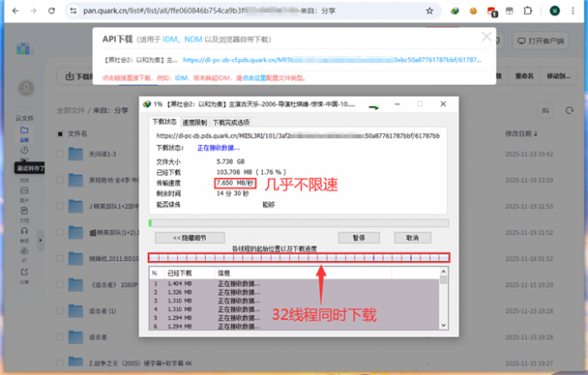
Task: Open the green Chrome profile avatar
Action: click(x=554, y=11)
